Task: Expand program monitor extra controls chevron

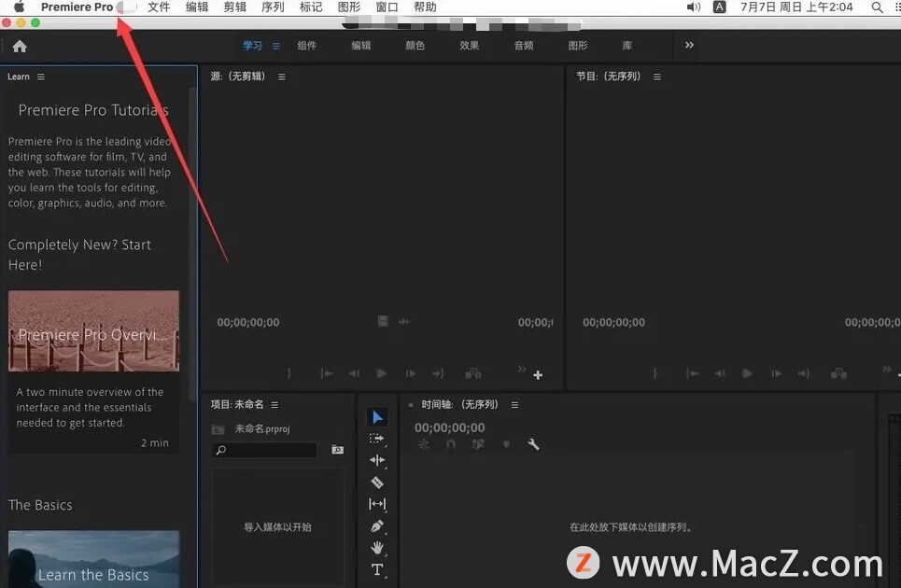Action: (887, 369)
